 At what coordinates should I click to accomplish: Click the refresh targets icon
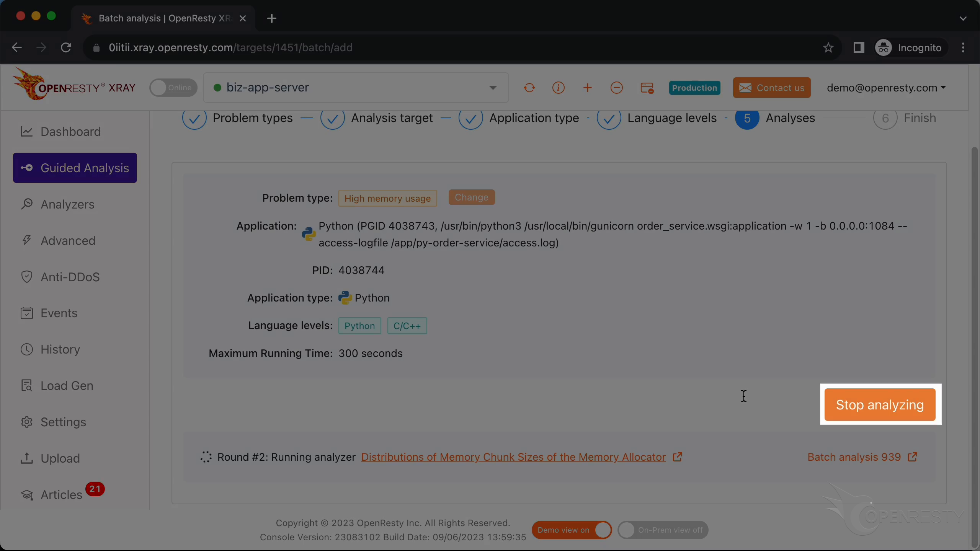(529, 88)
